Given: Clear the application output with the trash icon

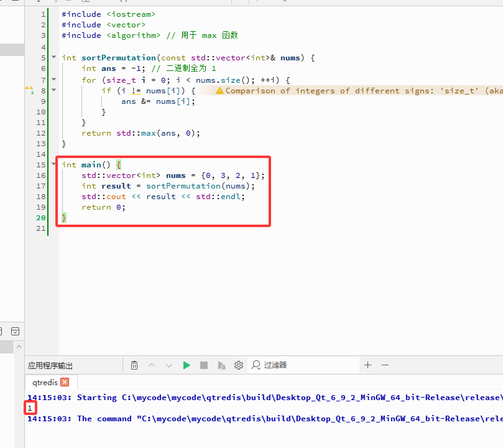Looking at the screenshot, I should [134, 365].
